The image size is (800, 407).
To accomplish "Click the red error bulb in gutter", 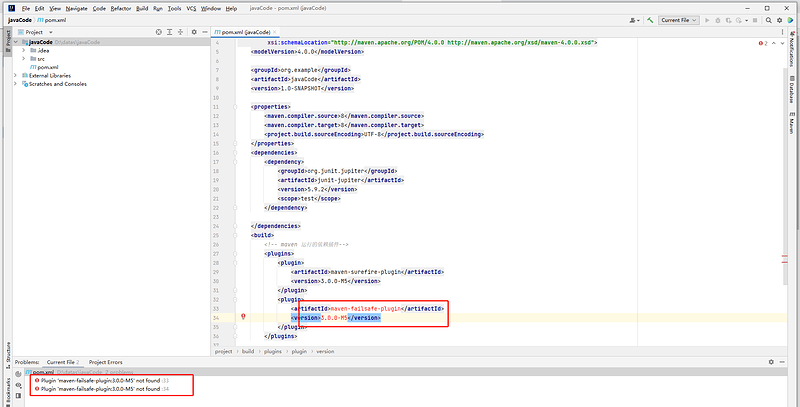I will (243, 317).
